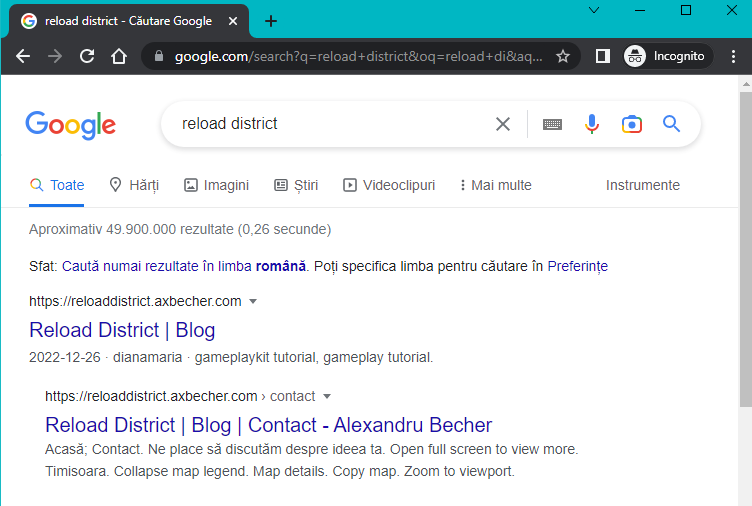Open the Reload District | Blog result
Screen dimensions: 752x506
click(122, 330)
